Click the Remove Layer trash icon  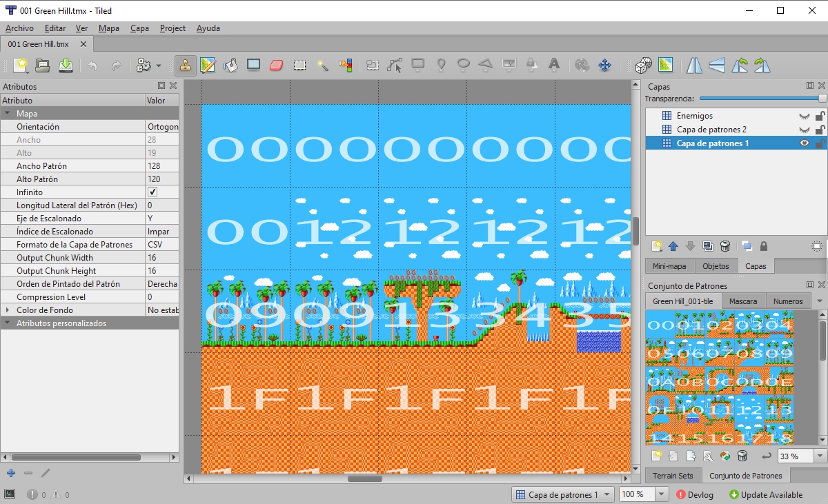[x=724, y=246]
